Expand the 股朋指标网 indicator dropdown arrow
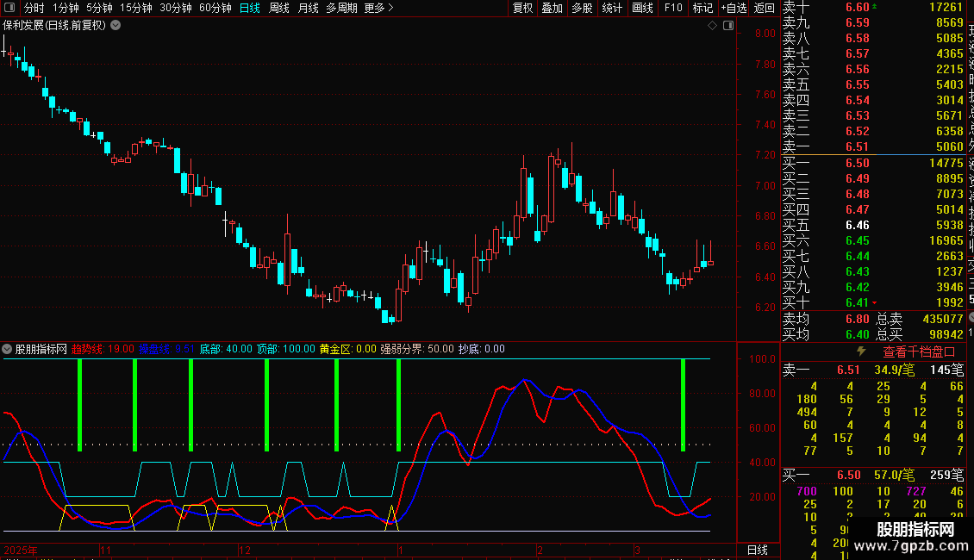Screen dimensions: 974x560 7,349
